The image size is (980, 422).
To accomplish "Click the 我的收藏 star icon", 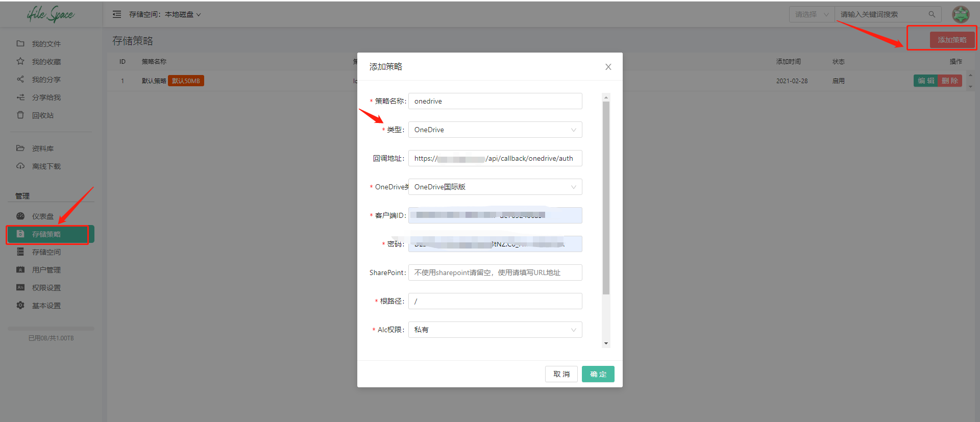I will click(x=20, y=61).
